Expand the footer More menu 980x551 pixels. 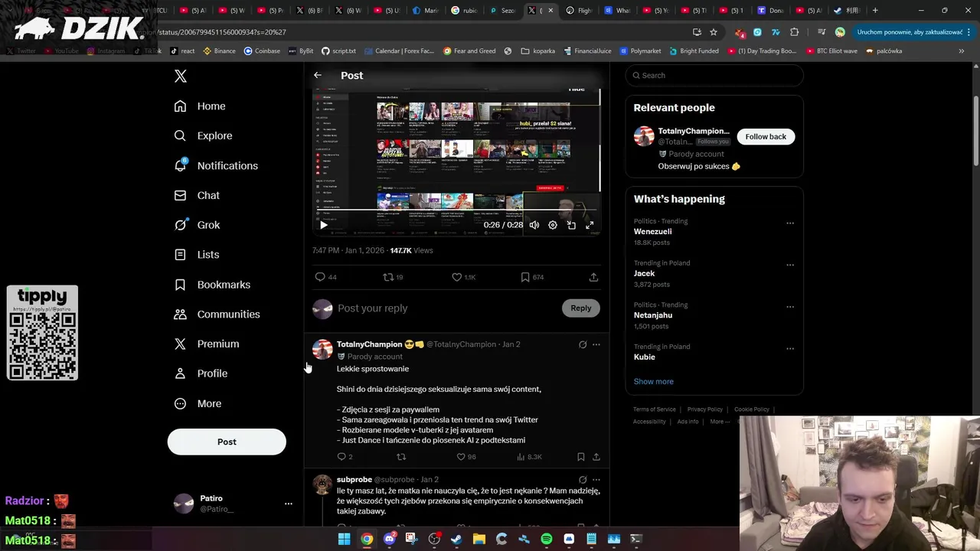click(719, 422)
